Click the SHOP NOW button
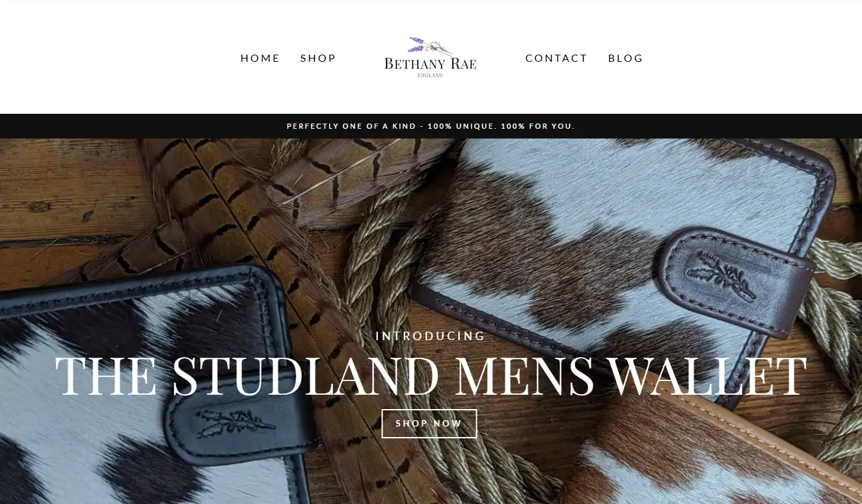This screenshot has height=504, width=862. tap(429, 423)
